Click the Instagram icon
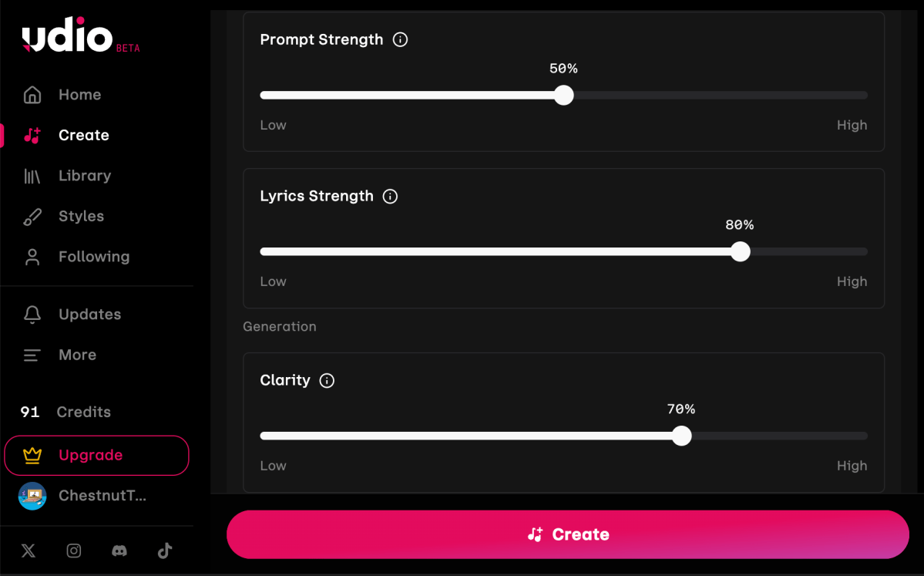 (73, 551)
